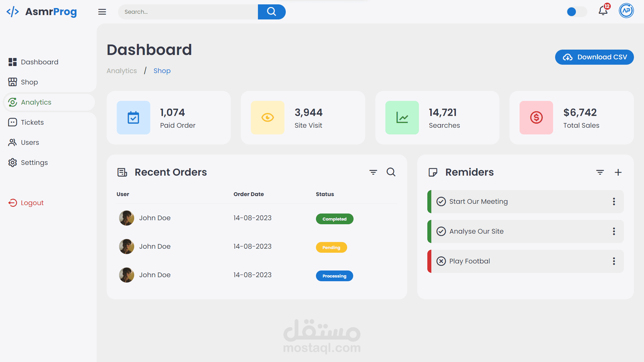This screenshot has width=644, height=362.
Task: Click the Logout arrow icon
Action: tap(12, 203)
